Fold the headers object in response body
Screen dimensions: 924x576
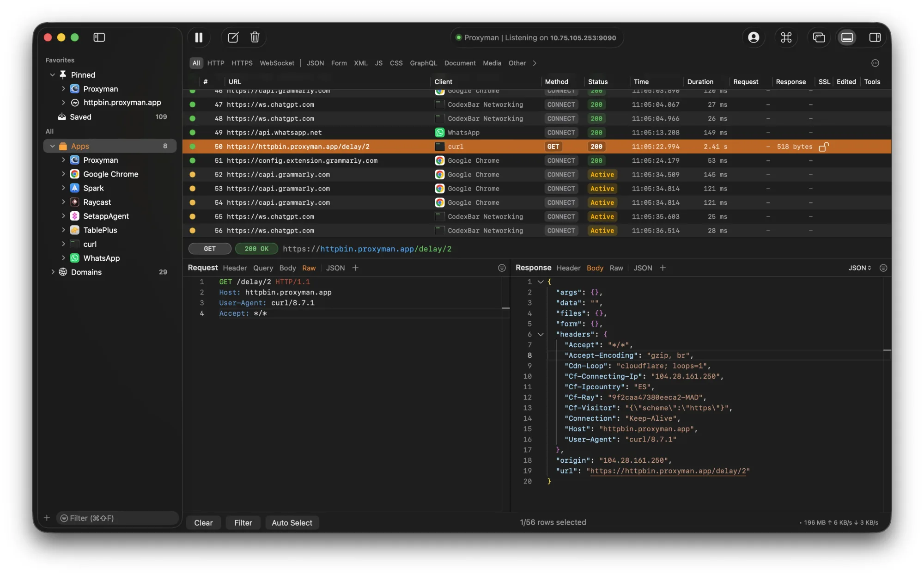coord(541,334)
